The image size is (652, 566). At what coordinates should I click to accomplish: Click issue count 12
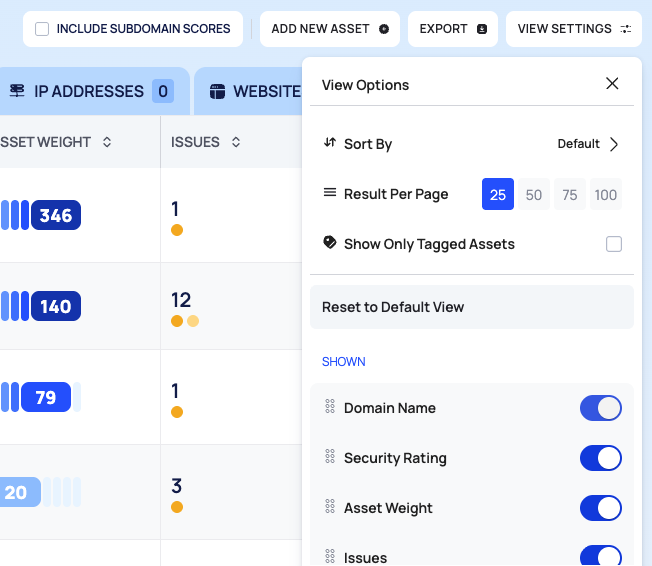(x=181, y=300)
